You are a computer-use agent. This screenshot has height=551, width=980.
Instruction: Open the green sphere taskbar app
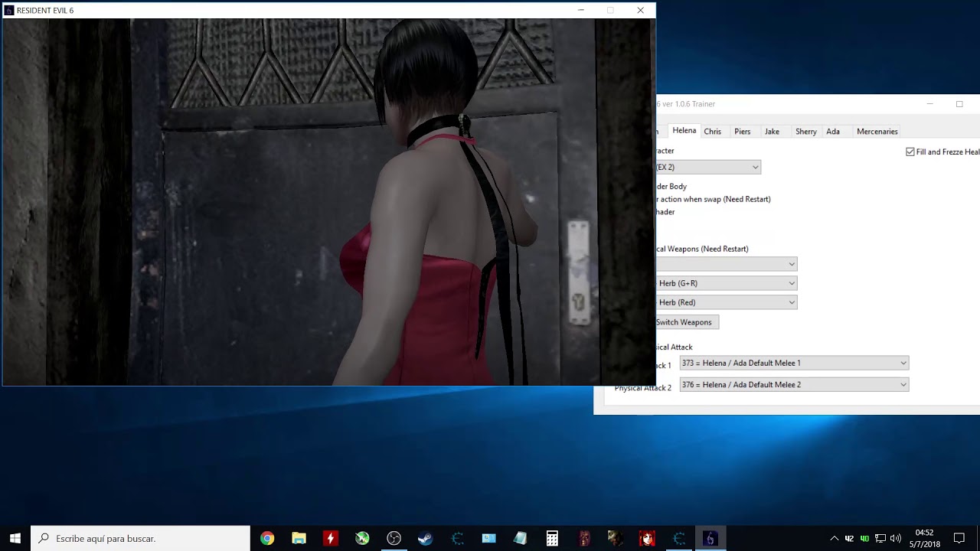(x=362, y=539)
